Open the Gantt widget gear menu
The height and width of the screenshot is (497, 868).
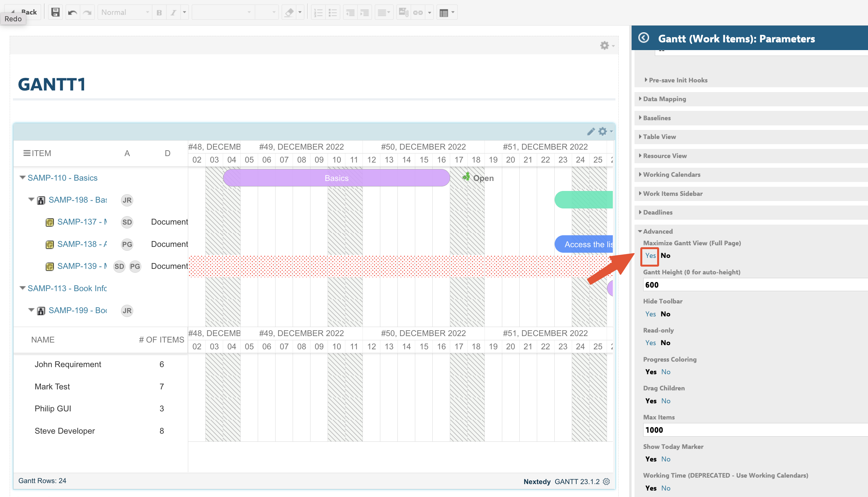pos(603,132)
